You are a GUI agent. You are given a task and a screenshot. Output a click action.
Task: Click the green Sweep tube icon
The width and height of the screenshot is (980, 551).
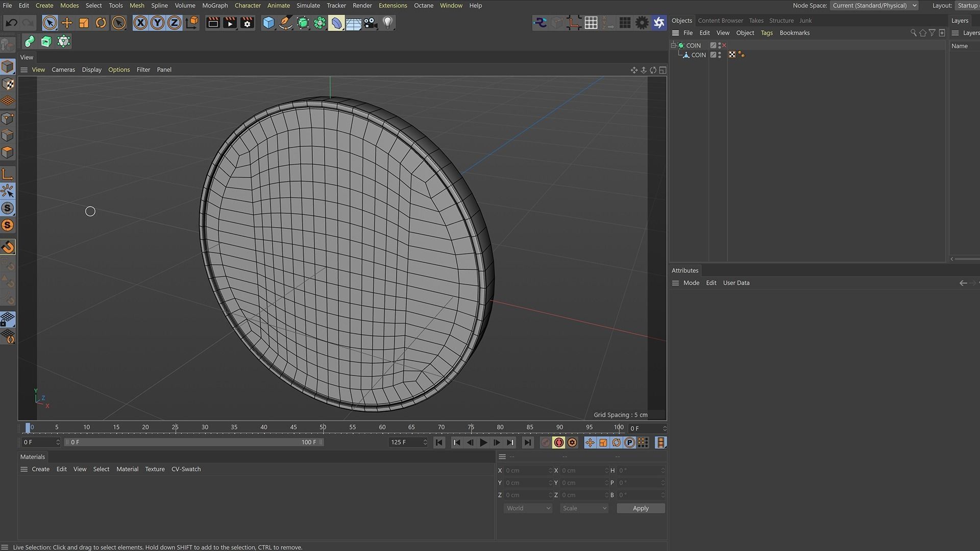pos(30,41)
